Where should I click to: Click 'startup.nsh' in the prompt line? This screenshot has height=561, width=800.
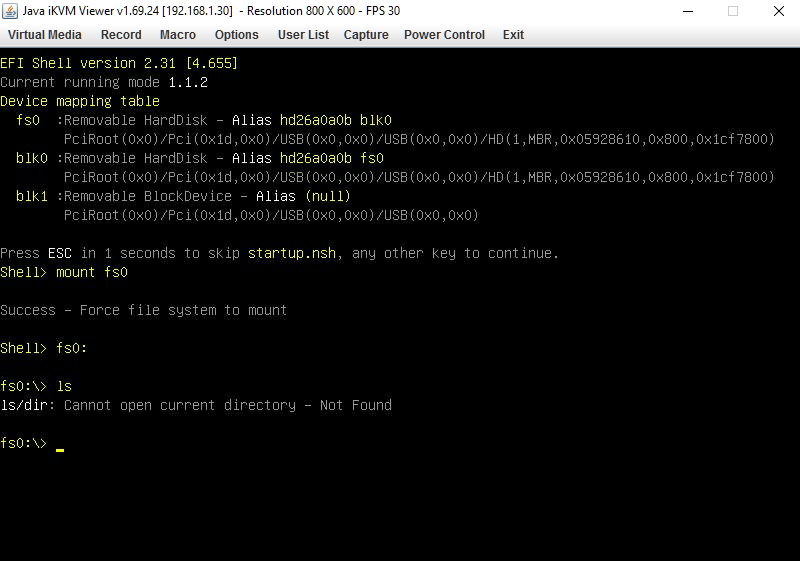292,253
